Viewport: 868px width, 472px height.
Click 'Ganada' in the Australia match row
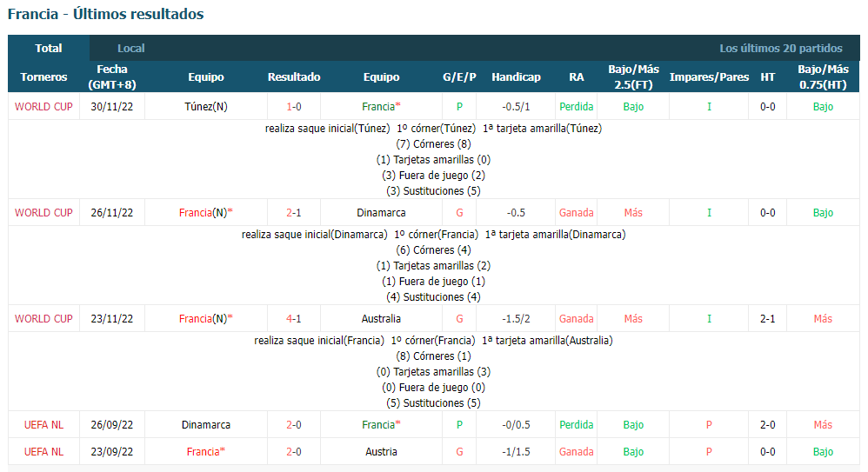pyautogui.click(x=577, y=319)
